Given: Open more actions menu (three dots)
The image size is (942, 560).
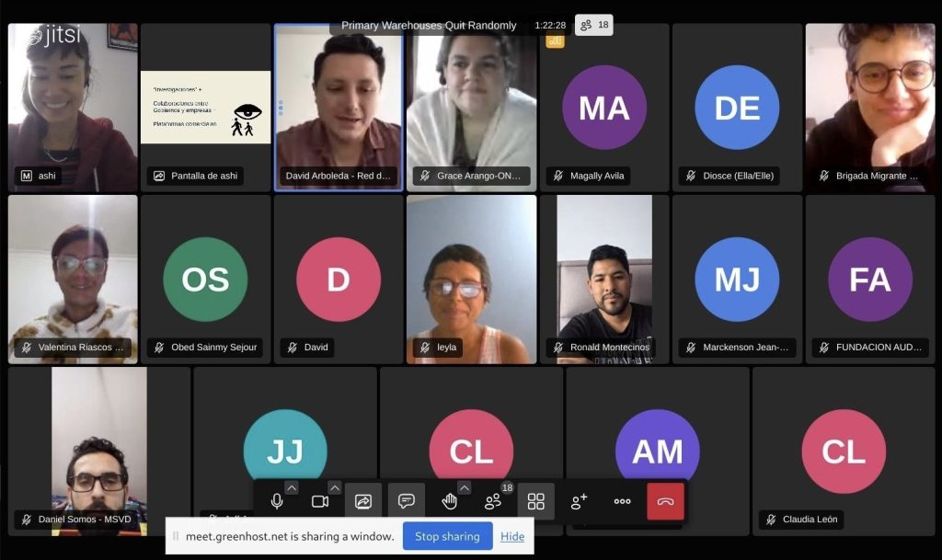Looking at the screenshot, I should click(x=622, y=501).
